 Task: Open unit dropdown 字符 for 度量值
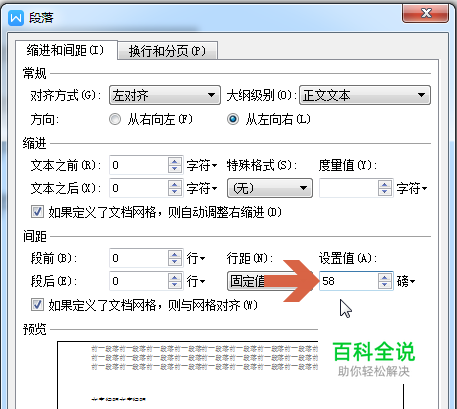click(x=412, y=189)
